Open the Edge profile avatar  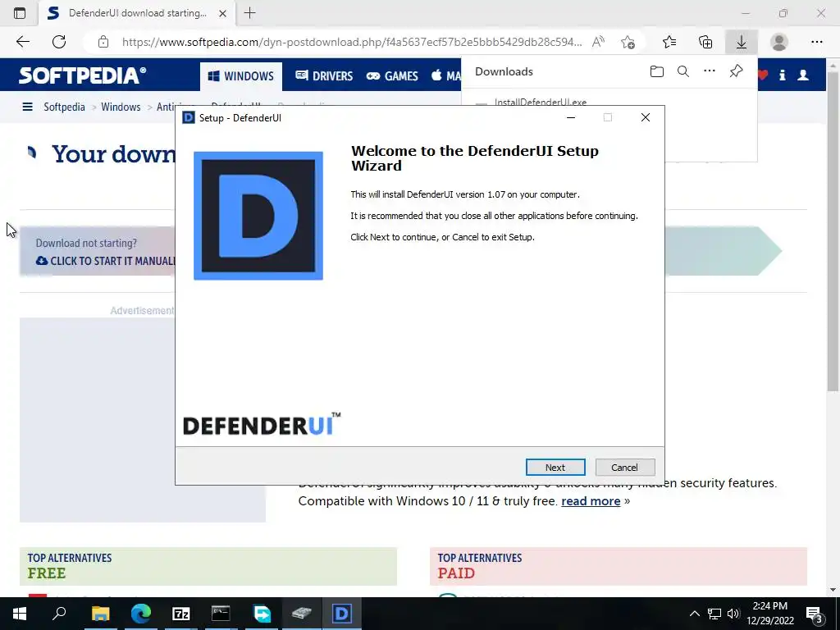pyautogui.click(x=779, y=42)
